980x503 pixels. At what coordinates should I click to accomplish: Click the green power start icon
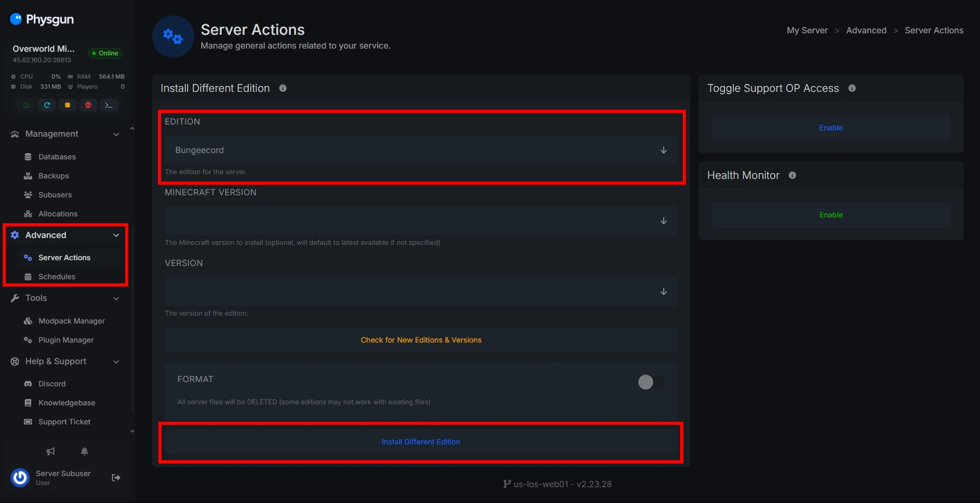tap(26, 105)
